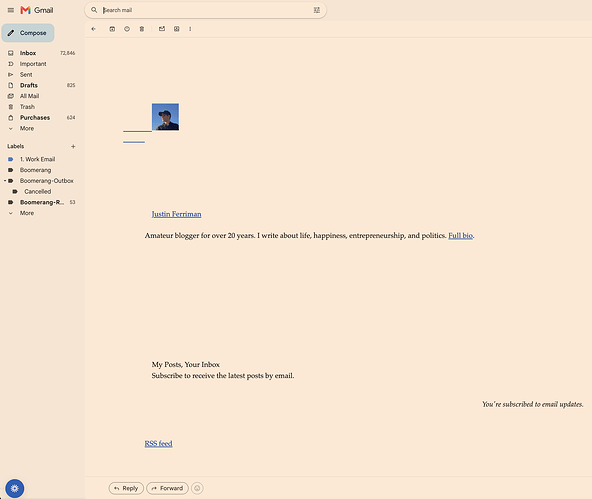
Task: Click "You're subscribed to email updates." text
Action: point(533,404)
